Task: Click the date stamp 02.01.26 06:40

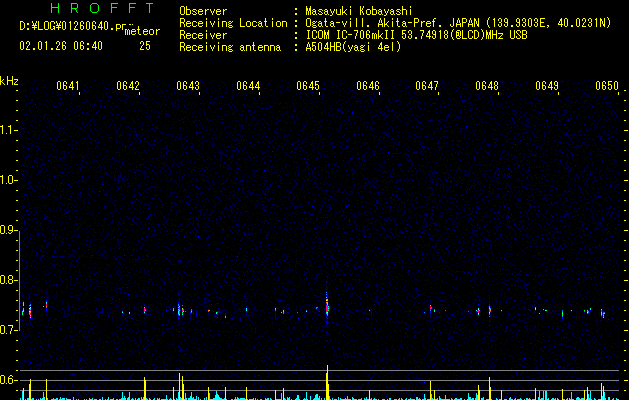Action: click(x=61, y=46)
